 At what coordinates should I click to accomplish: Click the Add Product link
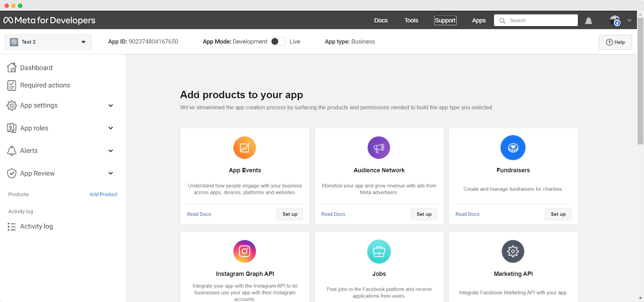pos(103,194)
